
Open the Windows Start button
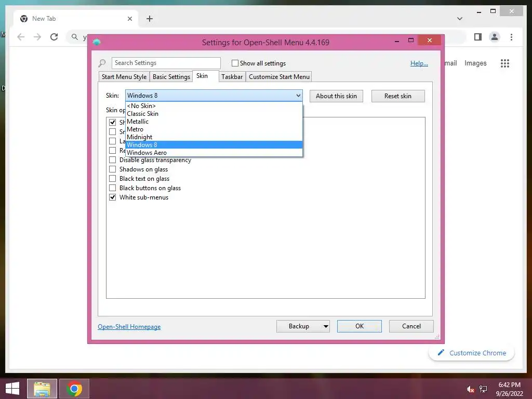(12, 389)
